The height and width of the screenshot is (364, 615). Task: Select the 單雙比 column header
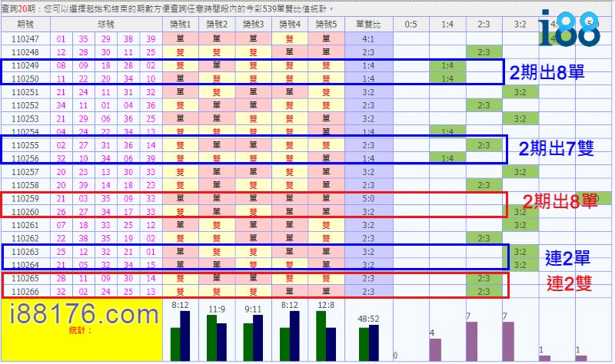pos(368,25)
